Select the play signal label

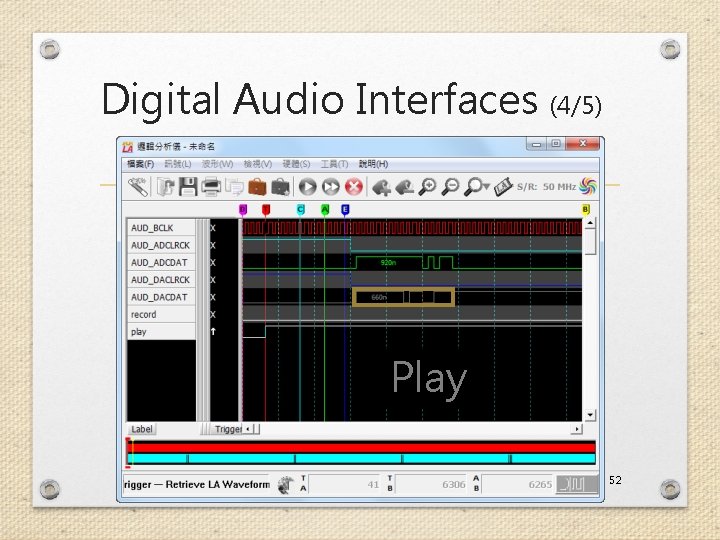click(161, 332)
